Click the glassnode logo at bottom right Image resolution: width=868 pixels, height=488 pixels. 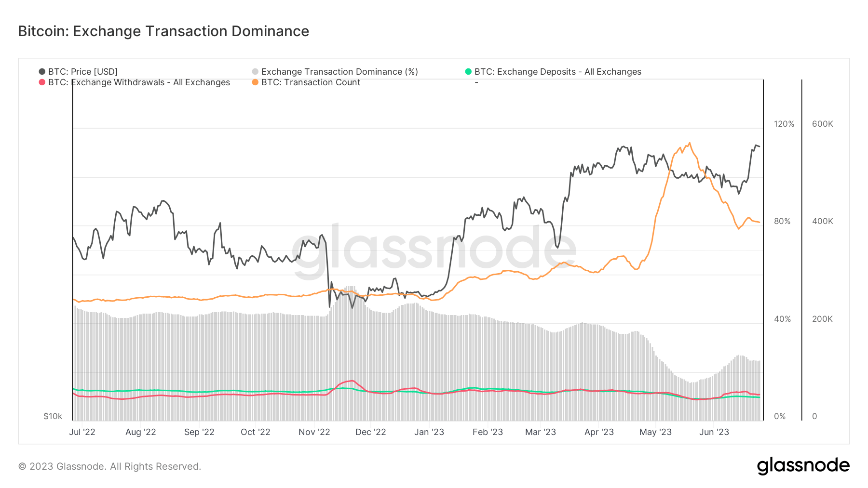(803, 466)
